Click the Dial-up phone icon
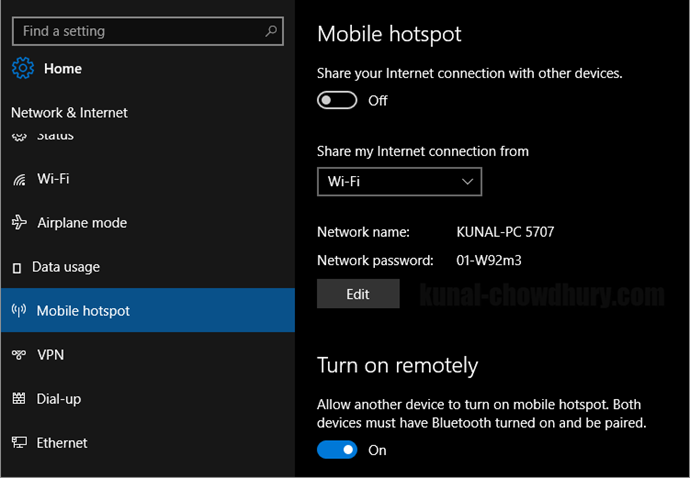 (19, 398)
